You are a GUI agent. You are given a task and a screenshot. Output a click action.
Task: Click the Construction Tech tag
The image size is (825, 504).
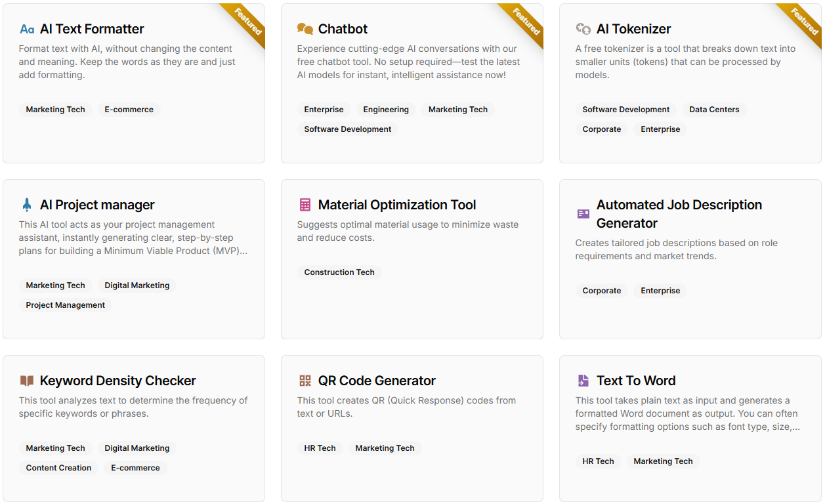tap(339, 272)
